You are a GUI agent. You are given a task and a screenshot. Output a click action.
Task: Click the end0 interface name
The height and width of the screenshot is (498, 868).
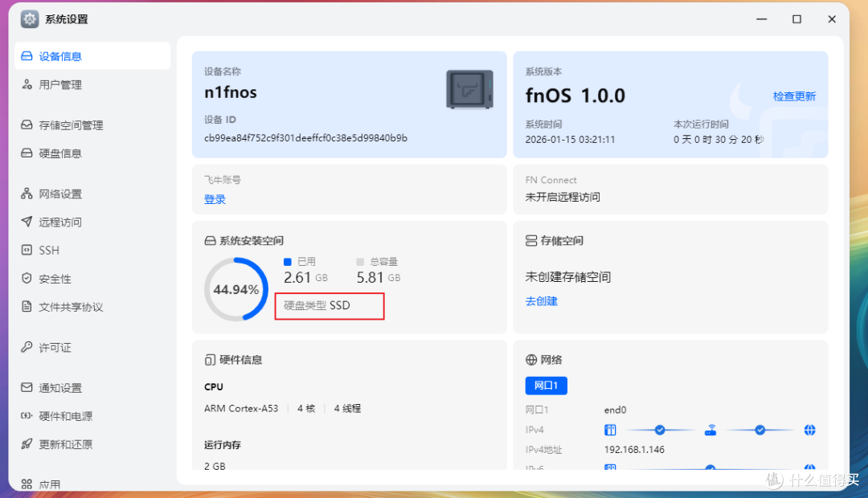coord(615,410)
